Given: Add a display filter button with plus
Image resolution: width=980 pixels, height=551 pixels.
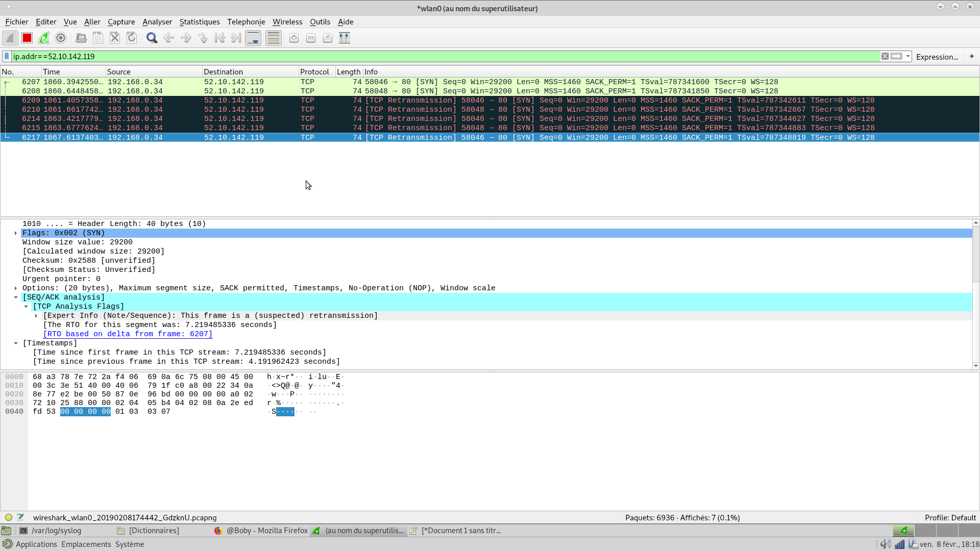Looking at the screenshot, I should [x=972, y=56].
